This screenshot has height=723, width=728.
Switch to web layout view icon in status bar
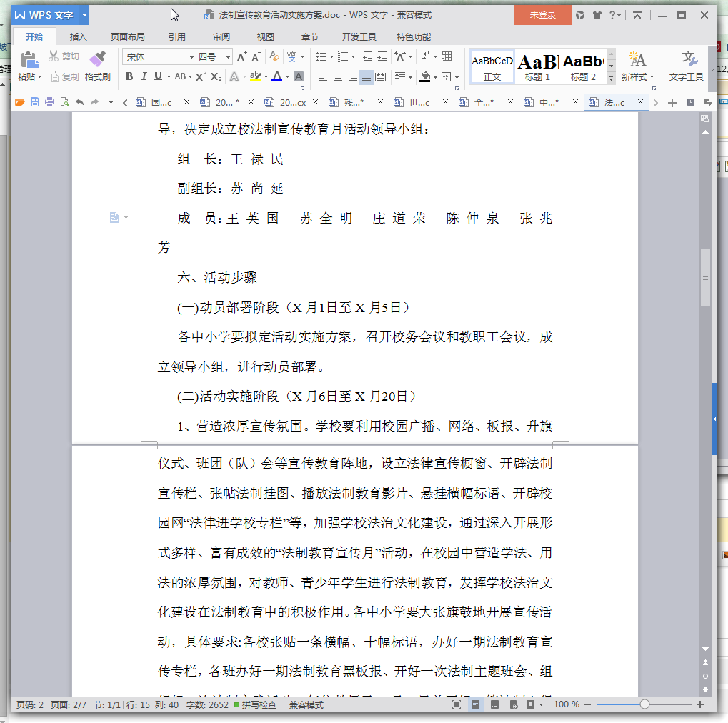(514, 704)
